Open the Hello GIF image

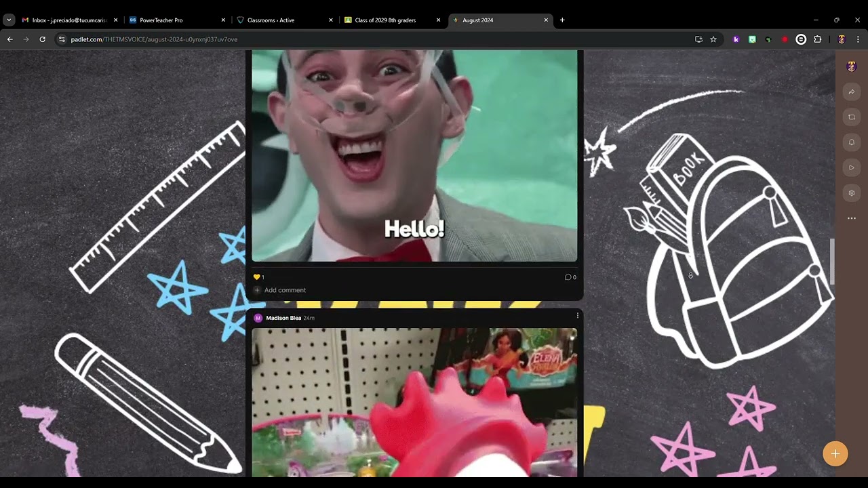414,156
